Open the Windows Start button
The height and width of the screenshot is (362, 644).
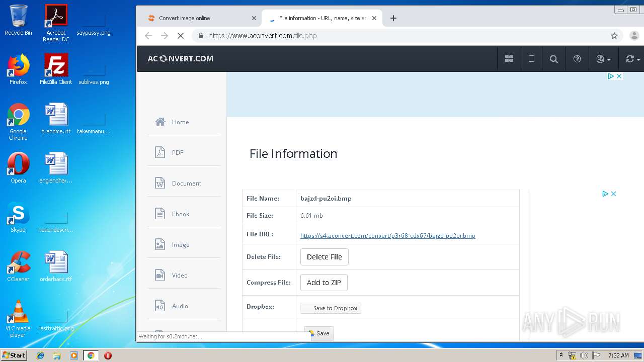(14, 355)
